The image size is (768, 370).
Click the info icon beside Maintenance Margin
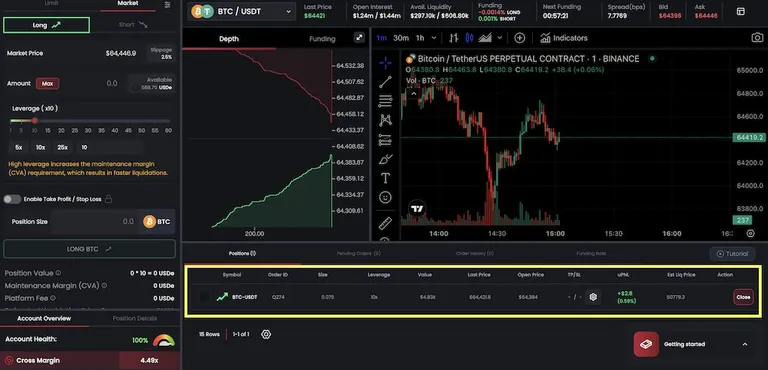point(104,285)
